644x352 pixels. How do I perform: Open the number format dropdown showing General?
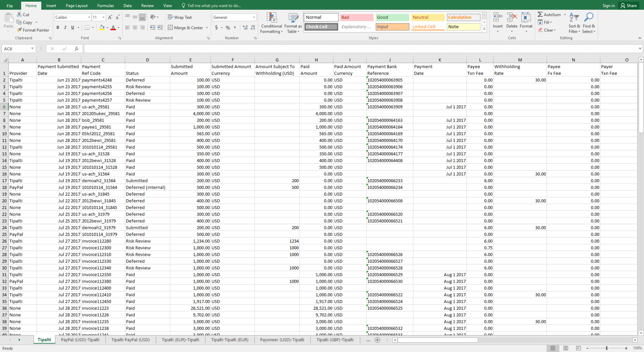[x=254, y=17]
